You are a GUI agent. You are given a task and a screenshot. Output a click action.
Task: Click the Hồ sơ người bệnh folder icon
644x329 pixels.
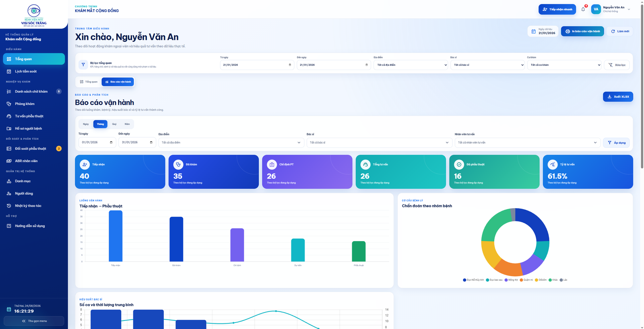click(x=9, y=128)
